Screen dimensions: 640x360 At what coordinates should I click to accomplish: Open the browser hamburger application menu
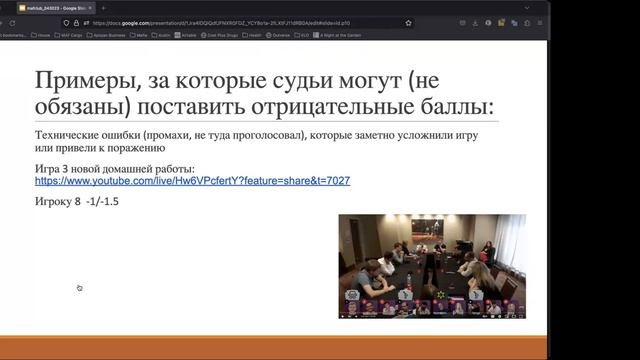point(540,23)
